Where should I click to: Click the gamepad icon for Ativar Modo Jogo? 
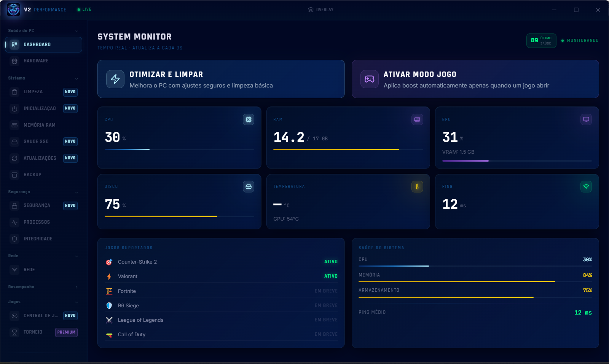pos(369,79)
